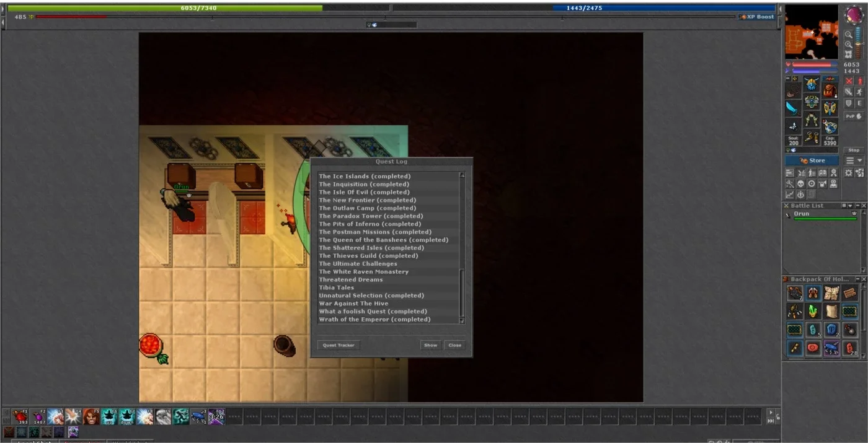This screenshot has height=443, width=868.
Task: Click the F12 hotkey with 3:26 timer
Action: tap(217, 417)
